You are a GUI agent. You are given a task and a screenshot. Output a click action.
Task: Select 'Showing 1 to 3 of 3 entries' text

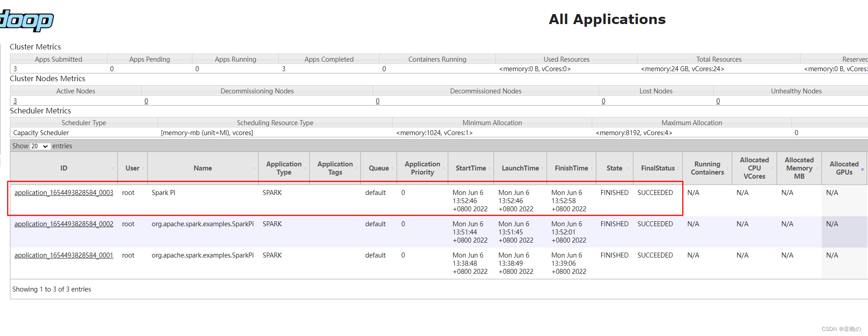point(52,289)
